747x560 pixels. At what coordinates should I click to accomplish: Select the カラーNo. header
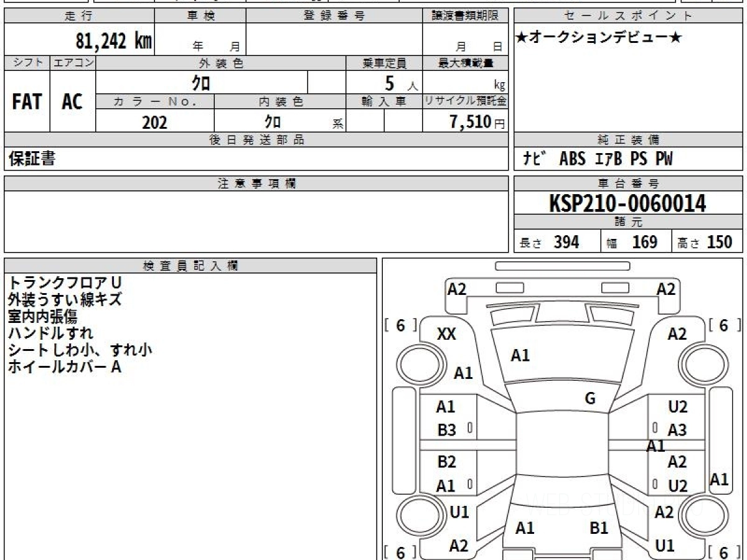coord(155,101)
